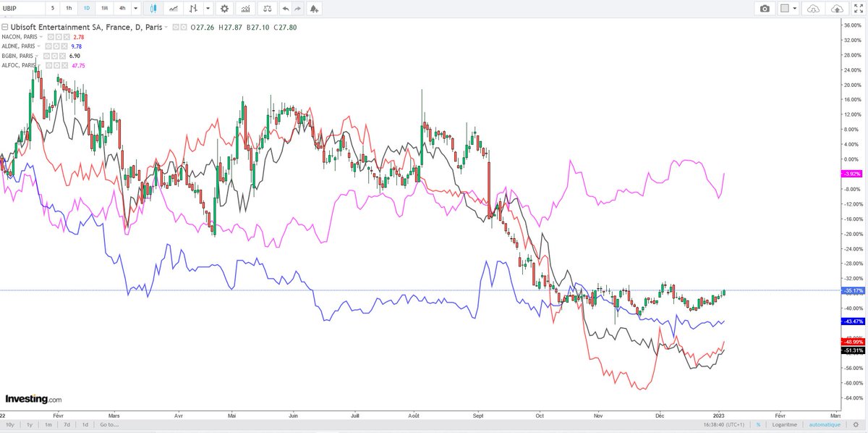This screenshot has height=433, width=868.
Task: Click the -43.47% blue axis label
Action: click(854, 321)
